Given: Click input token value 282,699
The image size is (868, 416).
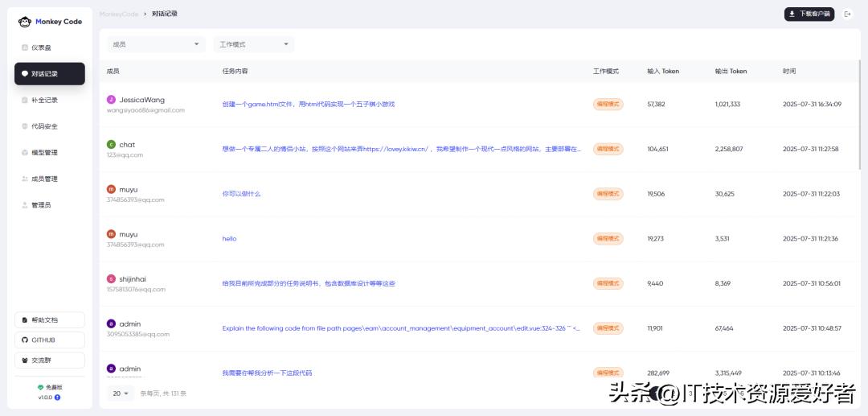Looking at the screenshot, I should click(x=658, y=373).
